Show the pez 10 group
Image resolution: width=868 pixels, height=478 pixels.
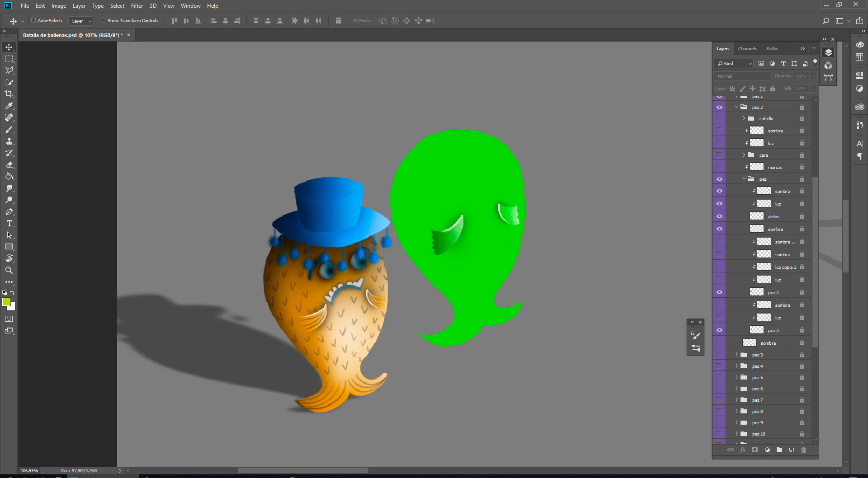719,434
